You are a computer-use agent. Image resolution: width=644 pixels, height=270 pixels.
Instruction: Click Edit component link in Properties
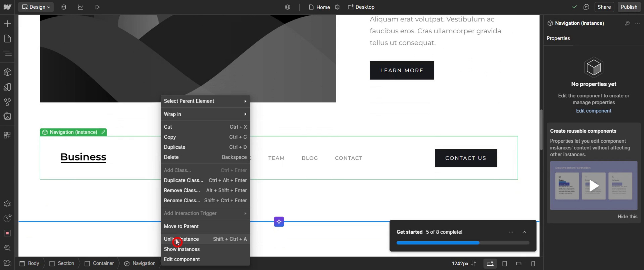594,111
